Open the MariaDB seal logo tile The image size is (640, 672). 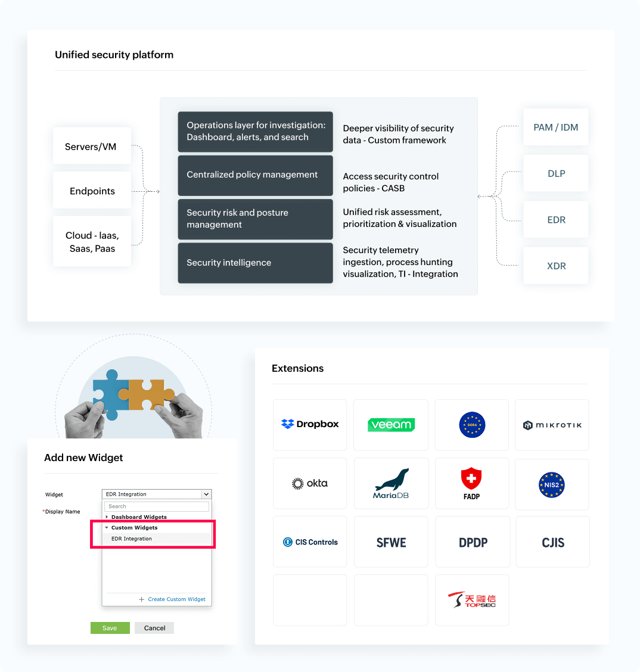coord(391,483)
